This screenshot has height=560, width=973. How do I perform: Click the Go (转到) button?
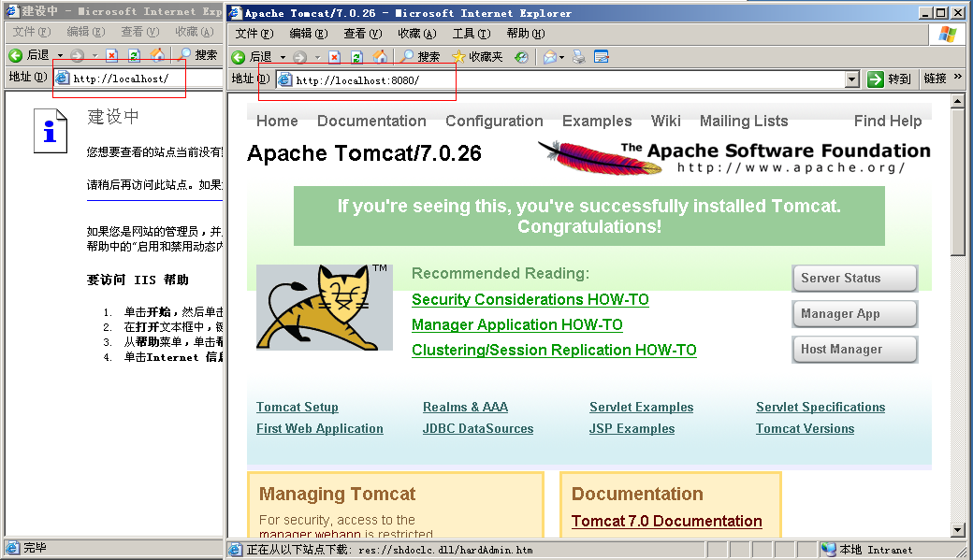(x=889, y=79)
